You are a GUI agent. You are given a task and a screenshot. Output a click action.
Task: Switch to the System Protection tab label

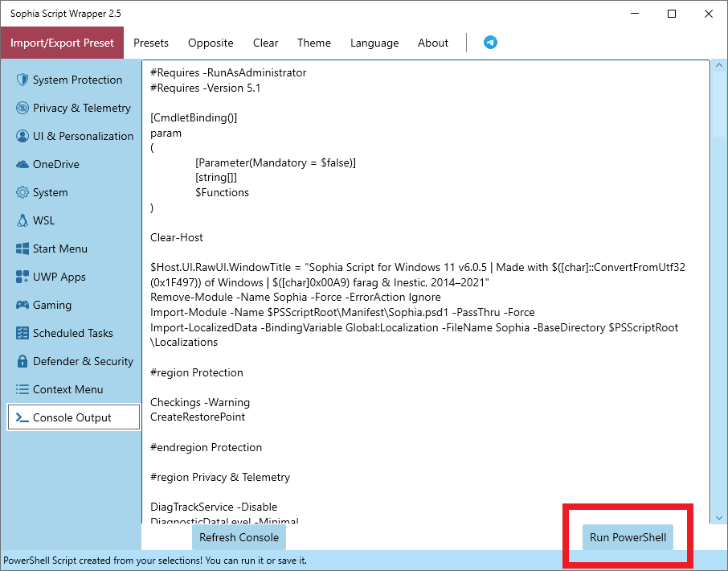coord(77,80)
